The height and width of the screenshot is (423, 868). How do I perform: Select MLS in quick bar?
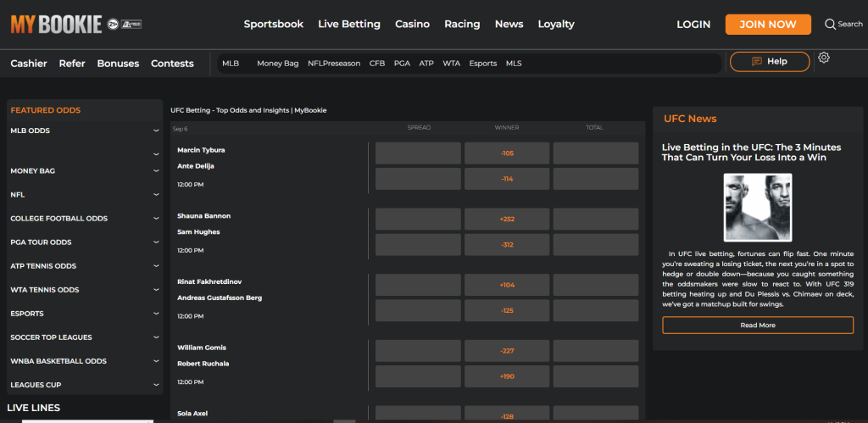pyautogui.click(x=514, y=64)
